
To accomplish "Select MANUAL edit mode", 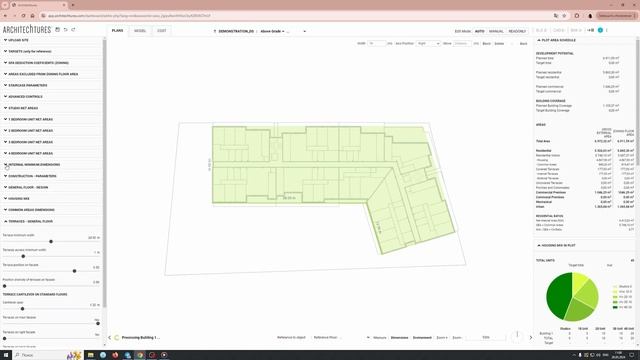I will pyautogui.click(x=496, y=31).
